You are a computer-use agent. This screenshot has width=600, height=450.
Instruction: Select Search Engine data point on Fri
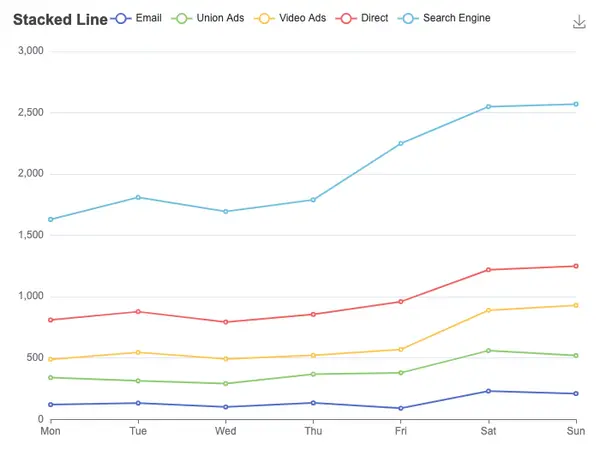401,143
